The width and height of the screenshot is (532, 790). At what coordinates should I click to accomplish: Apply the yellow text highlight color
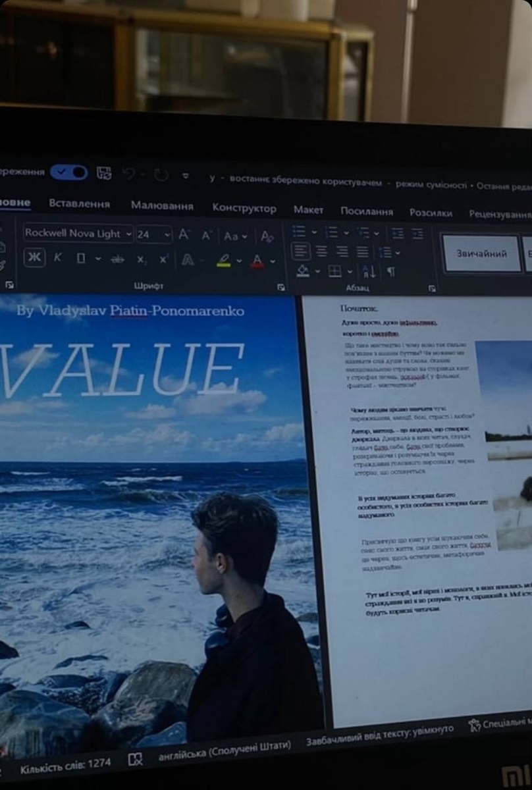[223, 261]
